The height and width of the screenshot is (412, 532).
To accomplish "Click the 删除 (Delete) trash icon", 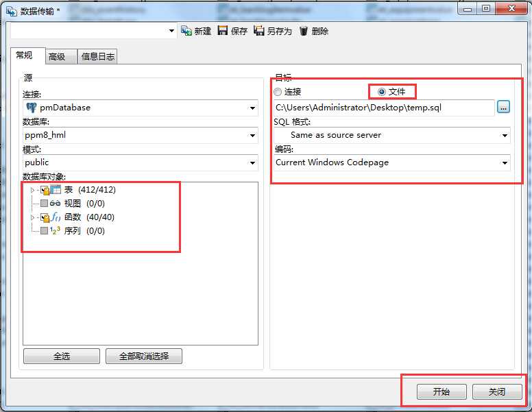I will click(x=303, y=31).
